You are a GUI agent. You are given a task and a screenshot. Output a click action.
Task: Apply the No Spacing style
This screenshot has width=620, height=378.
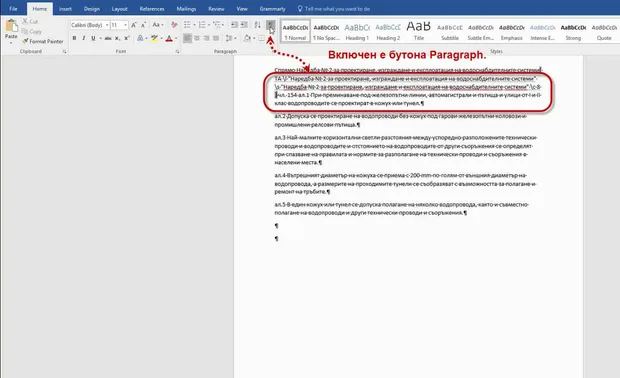(x=326, y=31)
